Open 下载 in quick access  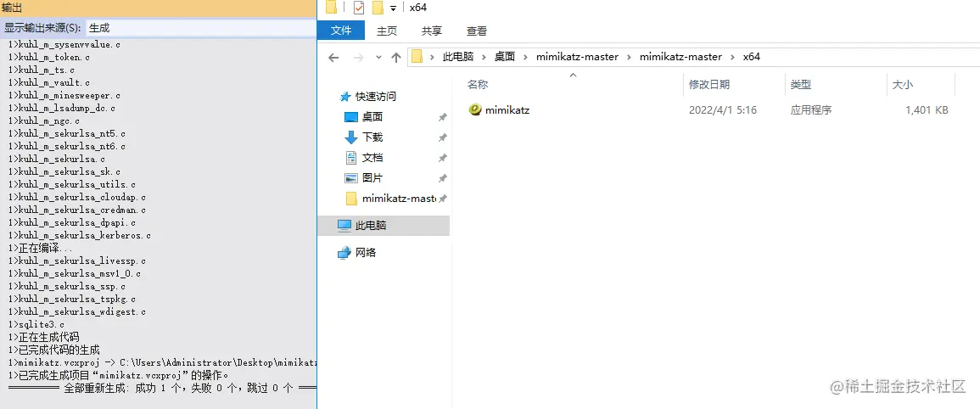click(372, 137)
